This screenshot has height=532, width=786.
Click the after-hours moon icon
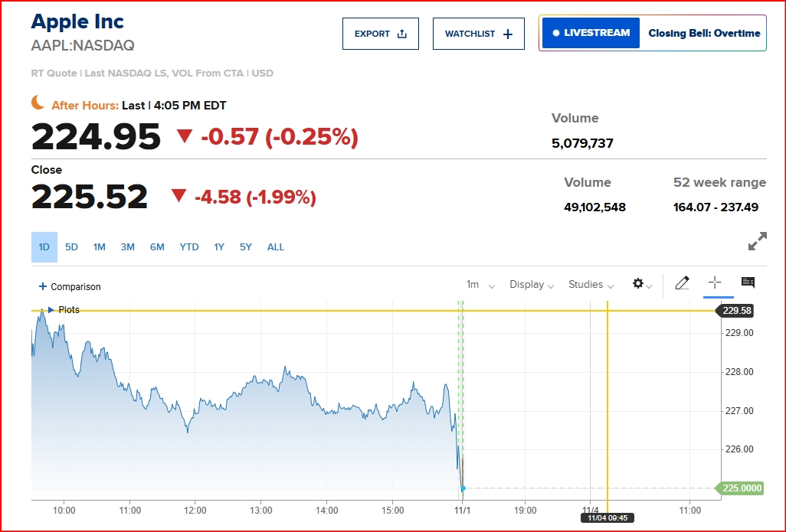(38, 103)
